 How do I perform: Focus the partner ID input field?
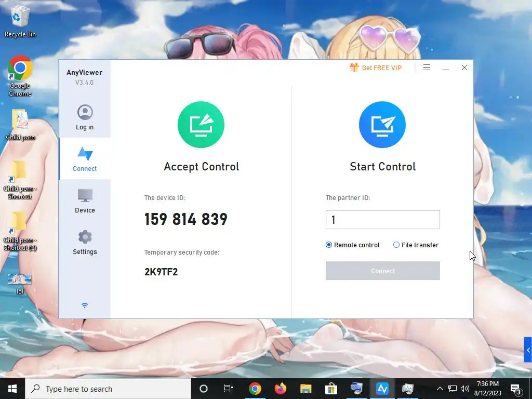tap(383, 220)
